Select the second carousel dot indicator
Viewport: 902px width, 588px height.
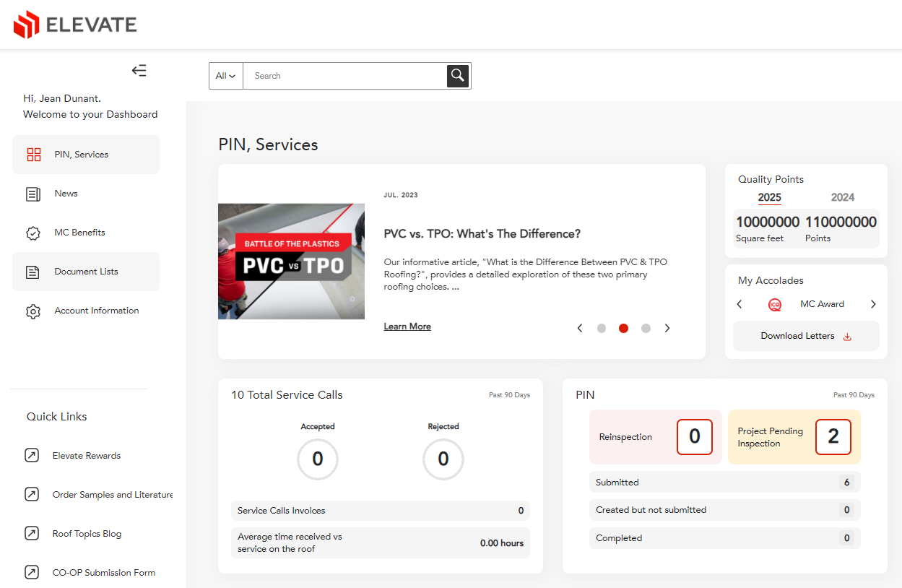point(623,328)
